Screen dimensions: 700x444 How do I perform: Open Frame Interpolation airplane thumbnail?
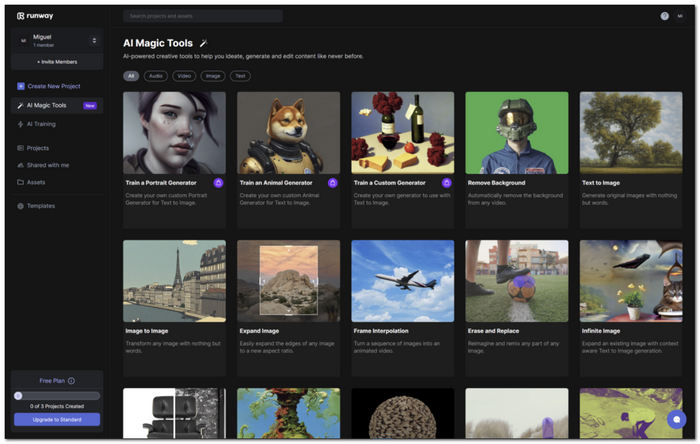[403, 281]
